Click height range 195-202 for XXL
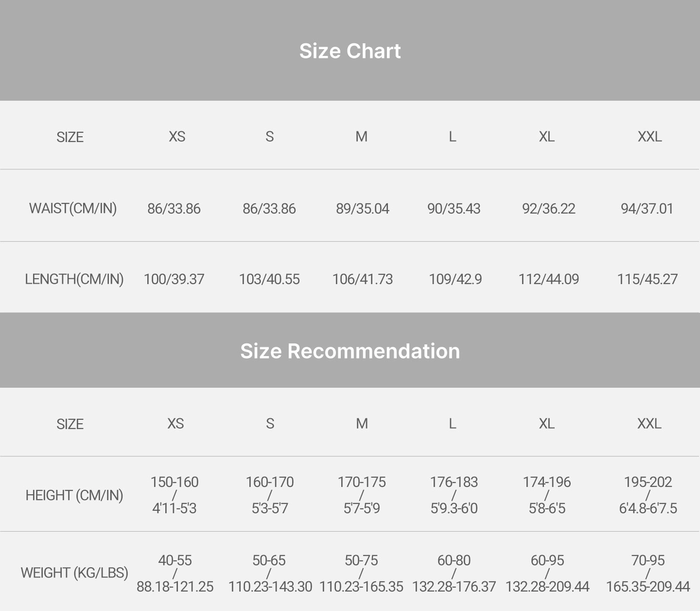 coord(648,482)
